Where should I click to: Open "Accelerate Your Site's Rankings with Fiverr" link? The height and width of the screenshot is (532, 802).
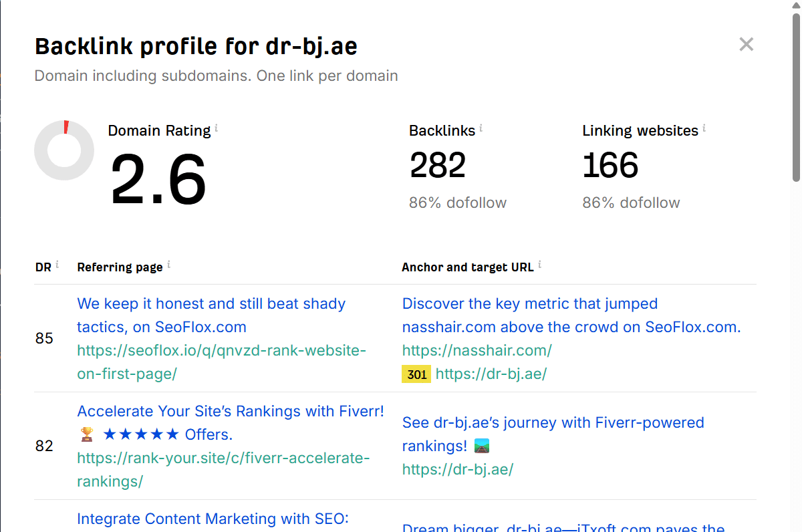coord(231,412)
